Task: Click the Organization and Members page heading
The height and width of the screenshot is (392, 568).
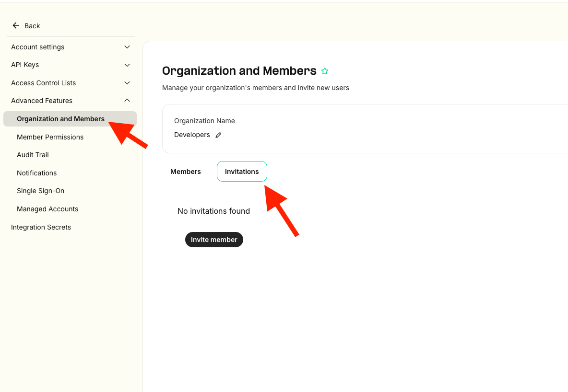Action: click(239, 71)
